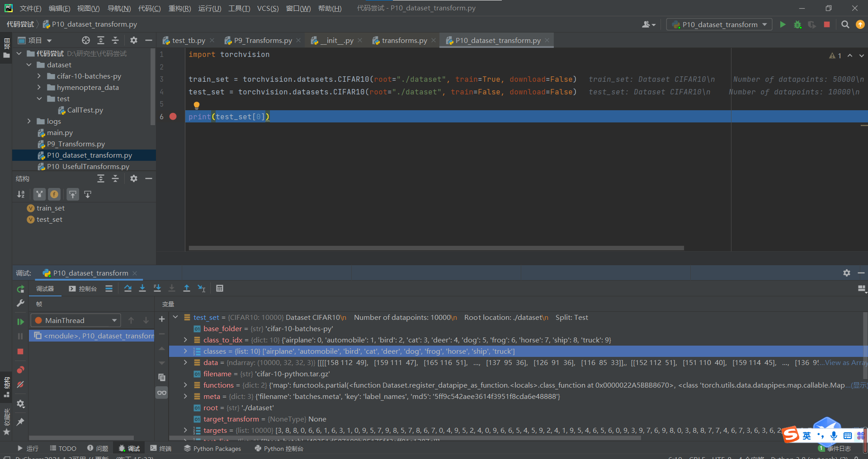Viewport: 868px width, 459px height.
Task: Open Evaluate Expression calculator icon
Action: (220, 288)
